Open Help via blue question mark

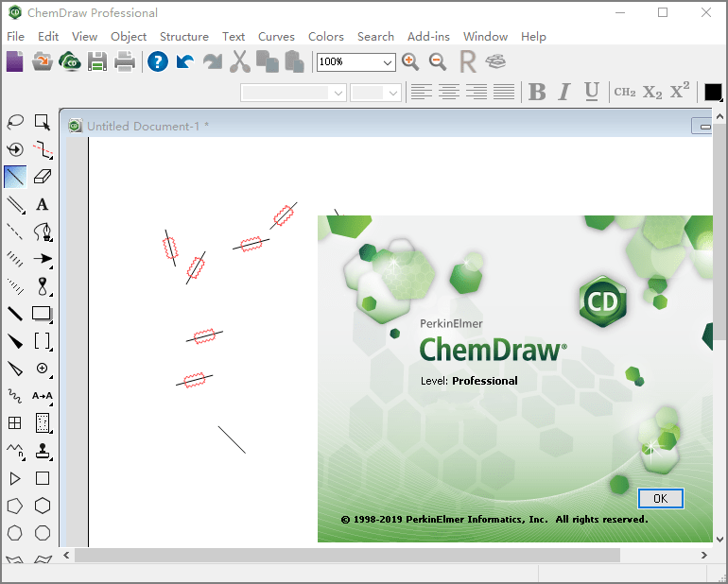[158, 61]
